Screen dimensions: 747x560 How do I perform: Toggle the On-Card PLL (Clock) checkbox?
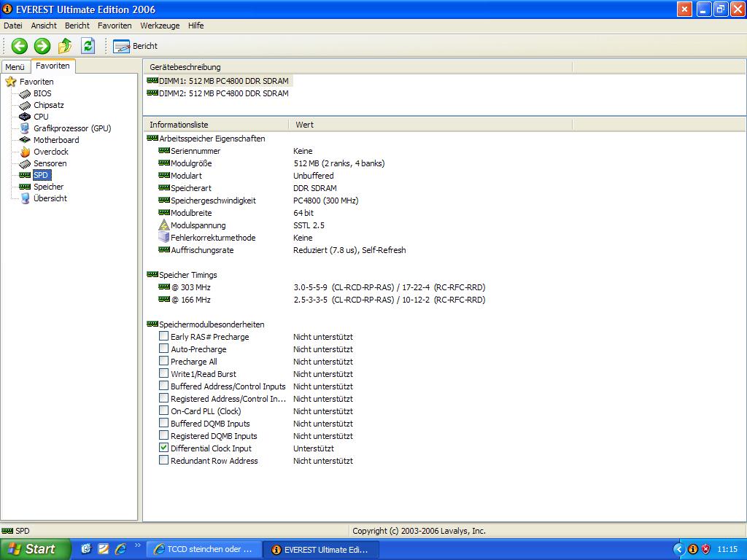click(163, 411)
